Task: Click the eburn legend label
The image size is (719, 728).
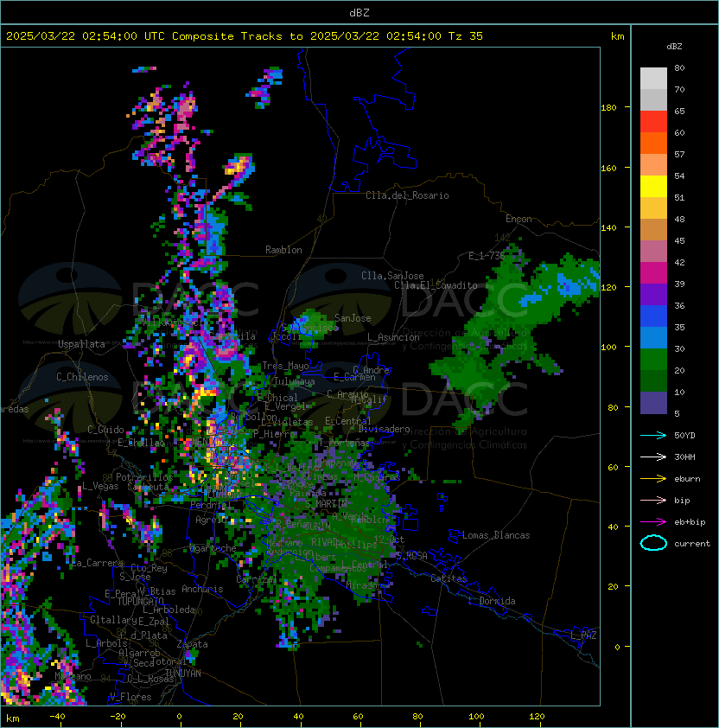Action: (x=687, y=479)
